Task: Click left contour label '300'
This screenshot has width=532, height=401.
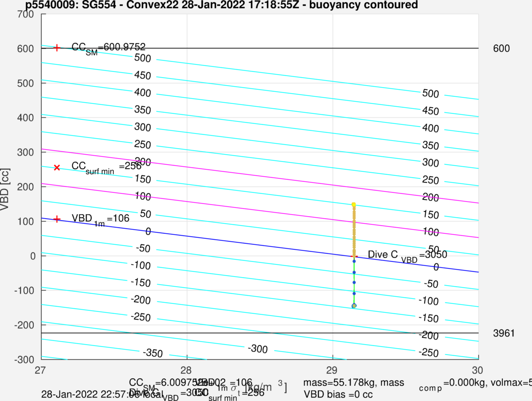Action: coord(143,127)
